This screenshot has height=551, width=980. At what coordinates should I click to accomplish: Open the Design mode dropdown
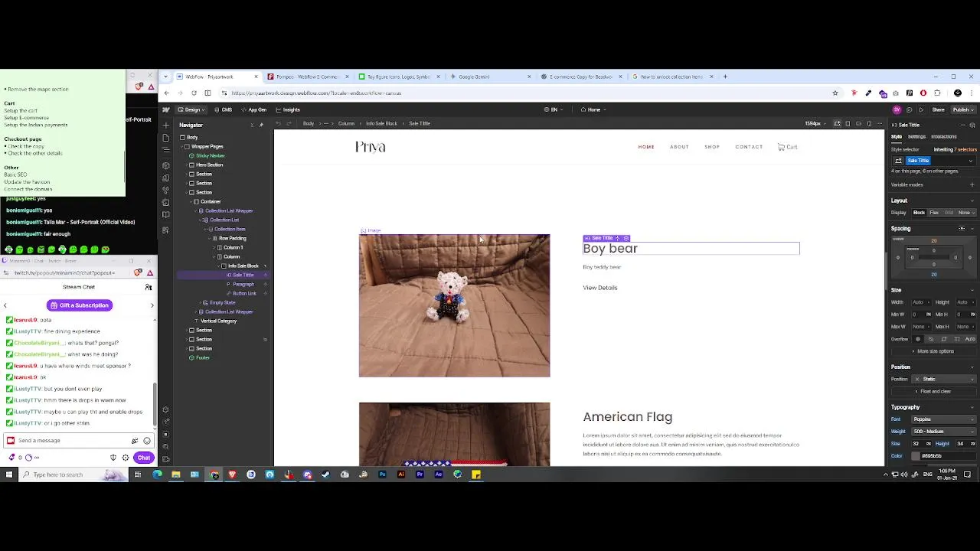(x=192, y=109)
